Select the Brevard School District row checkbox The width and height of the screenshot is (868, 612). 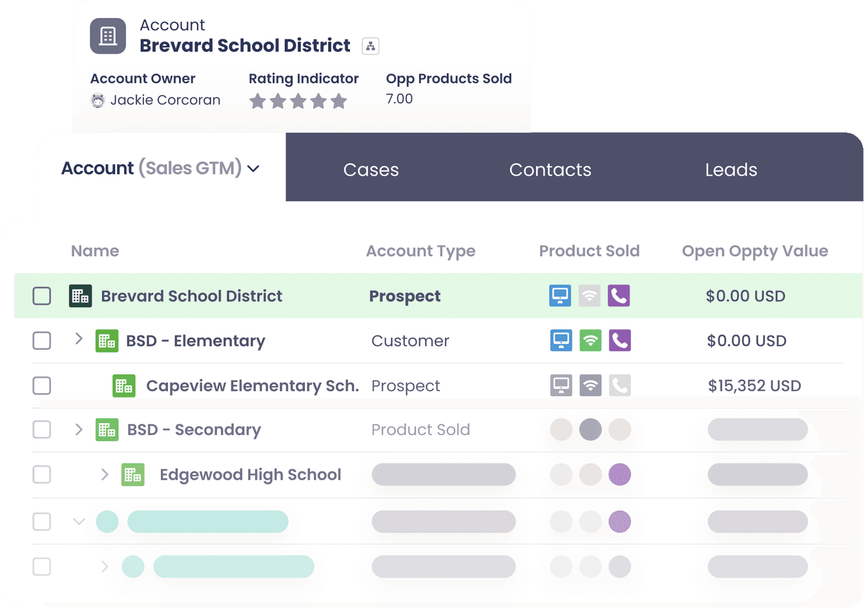(x=42, y=296)
